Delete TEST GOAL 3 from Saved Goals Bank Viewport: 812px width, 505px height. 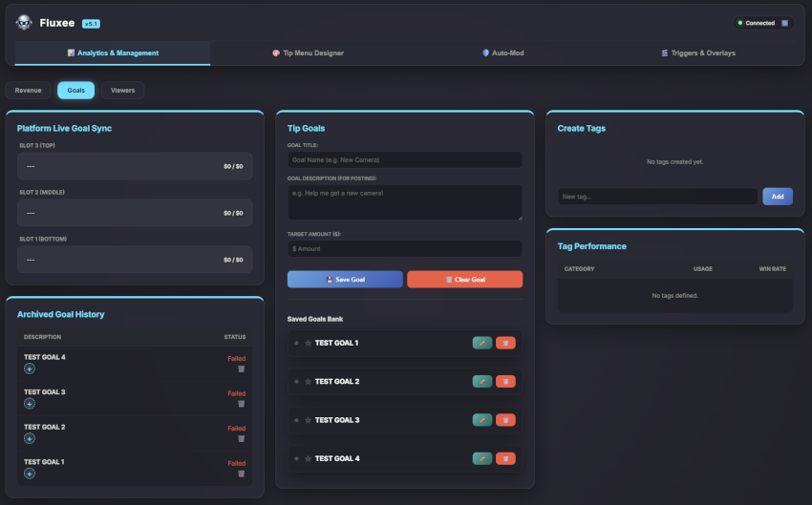pyautogui.click(x=505, y=420)
